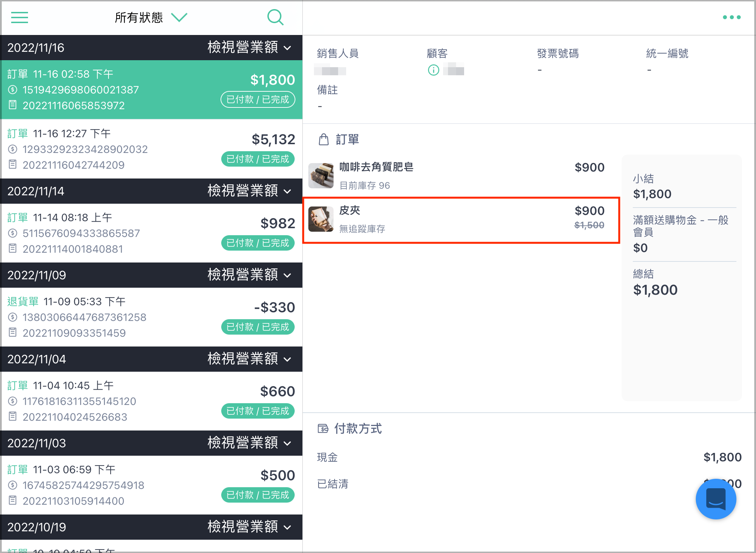Viewport: 756px width, 553px height.
Task: Expand 檢視營業額 for 2022/10/19
Action: pos(249,527)
